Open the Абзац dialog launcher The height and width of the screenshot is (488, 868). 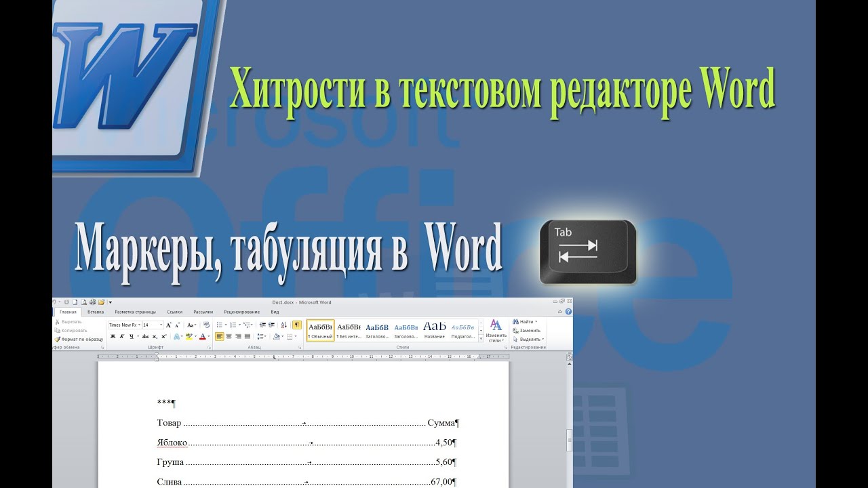tap(300, 347)
